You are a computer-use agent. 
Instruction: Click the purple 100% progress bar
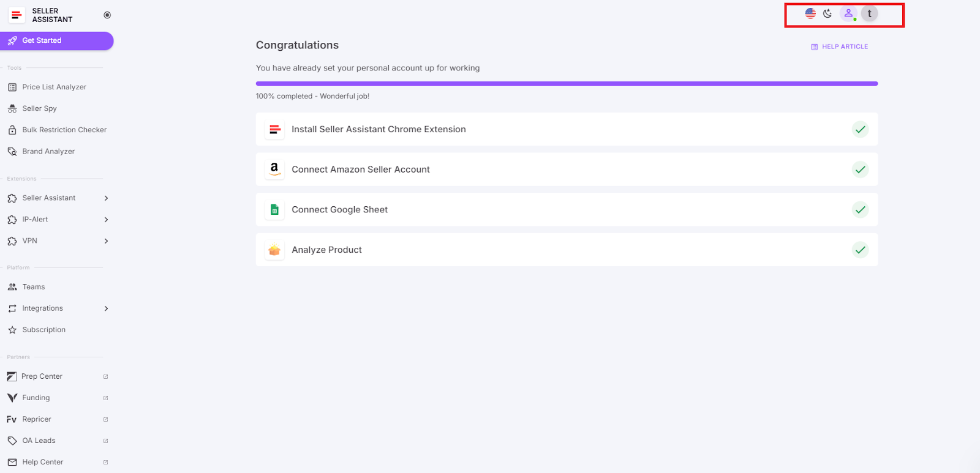coord(566,83)
